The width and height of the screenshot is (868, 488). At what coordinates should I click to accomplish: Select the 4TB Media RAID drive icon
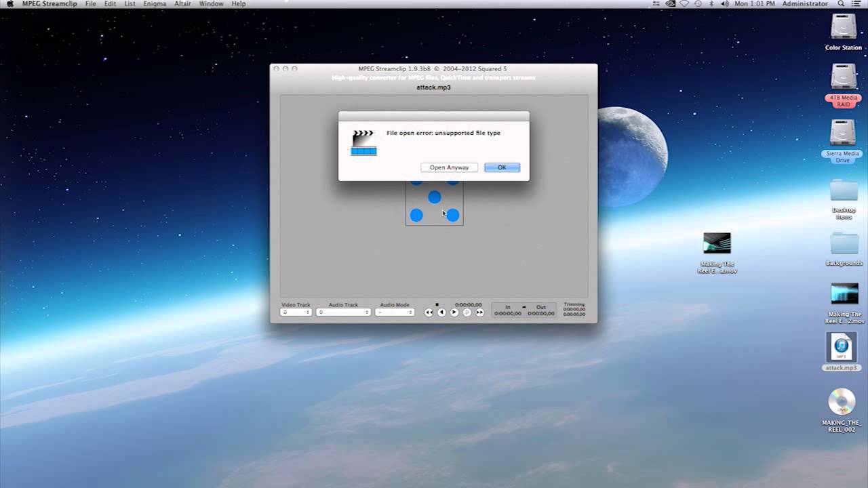coord(844,77)
